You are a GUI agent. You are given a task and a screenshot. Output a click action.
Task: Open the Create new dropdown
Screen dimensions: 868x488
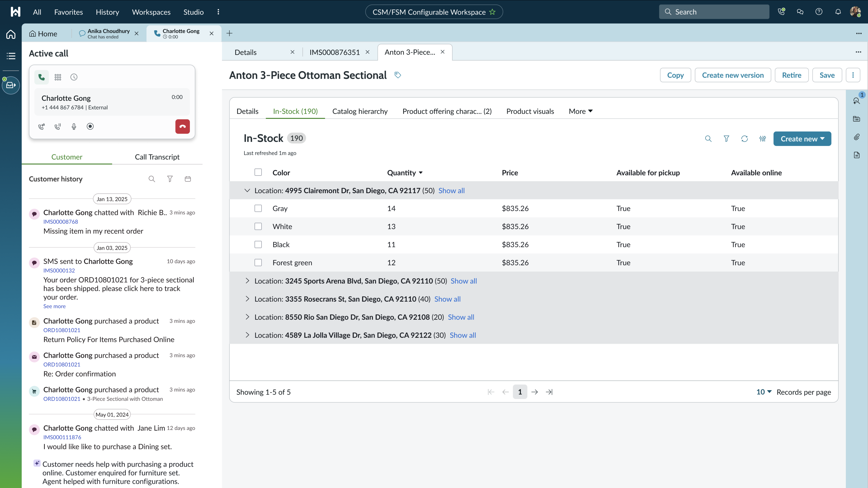802,139
